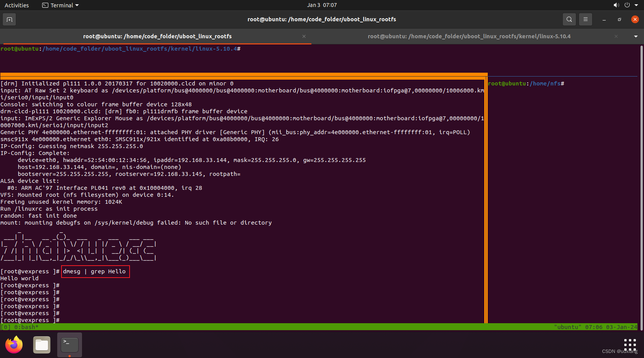Click the power icon in top bar
This screenshot has height=358, width=644.
tap(627, 5)
